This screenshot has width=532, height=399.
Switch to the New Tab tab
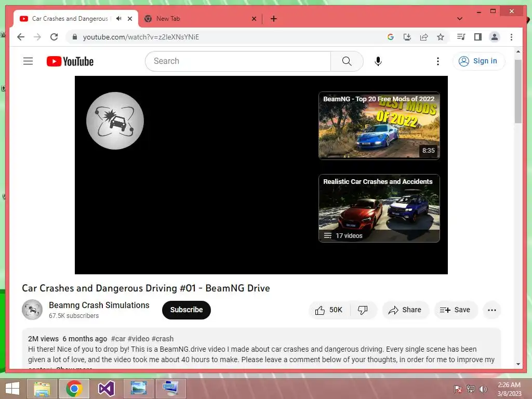[199, 19]
